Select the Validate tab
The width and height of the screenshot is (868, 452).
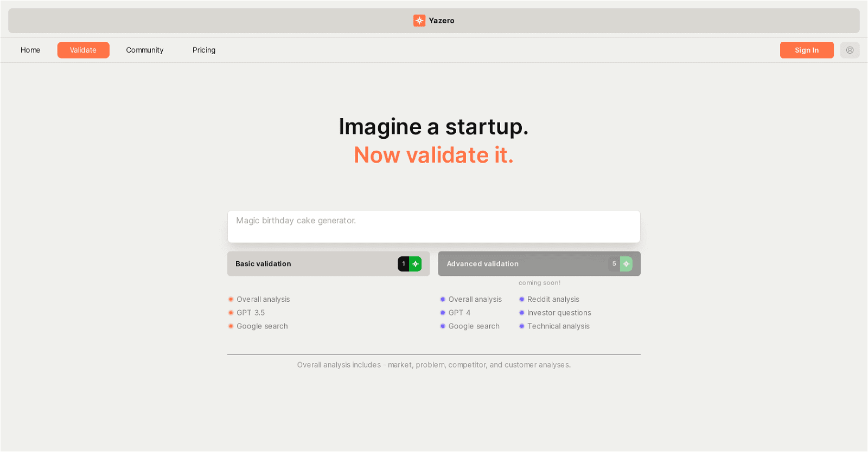click(83, 50)
